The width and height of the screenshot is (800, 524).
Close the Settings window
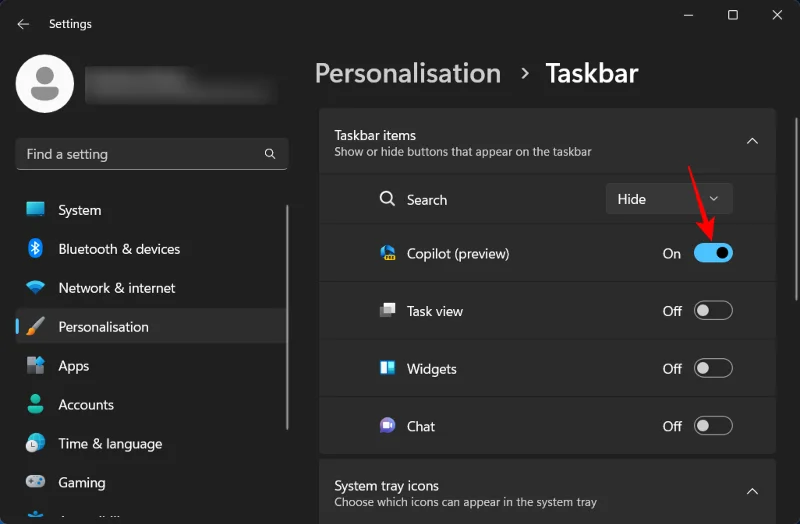(777, 15)
